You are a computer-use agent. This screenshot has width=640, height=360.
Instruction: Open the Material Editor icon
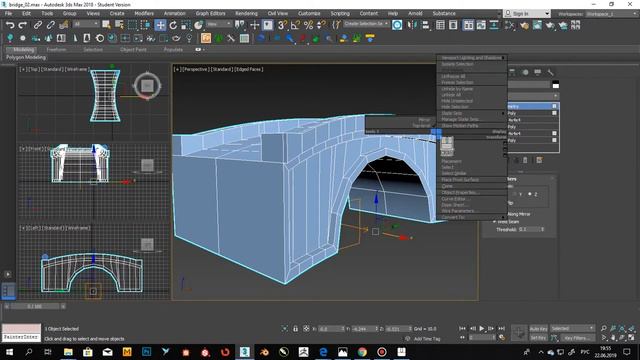(509, 25)
